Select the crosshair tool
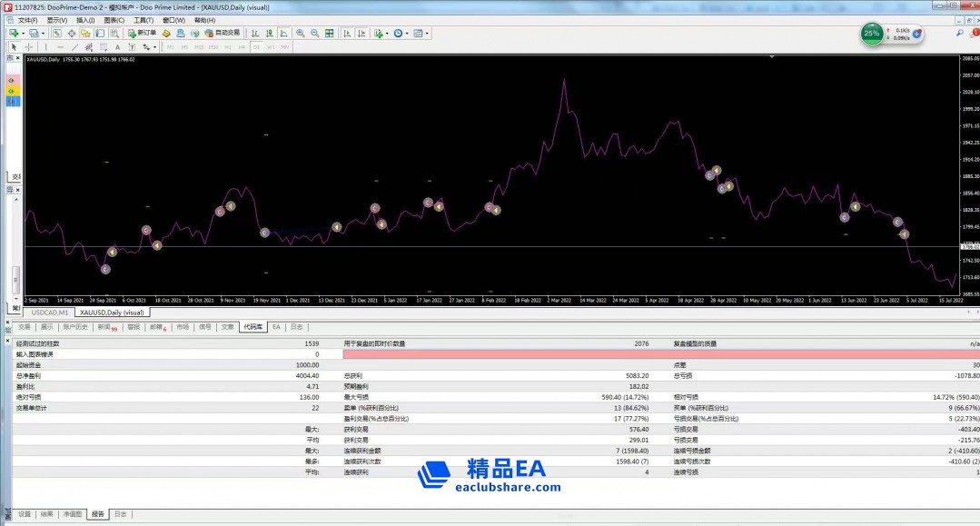The image size is (980, 526). click(28, 46)
